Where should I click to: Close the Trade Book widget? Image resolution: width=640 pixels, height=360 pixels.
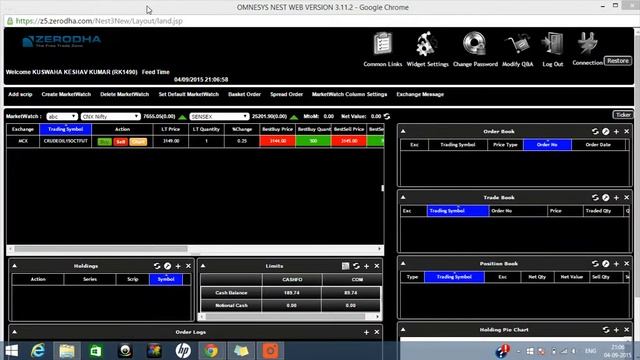point(627,198)
